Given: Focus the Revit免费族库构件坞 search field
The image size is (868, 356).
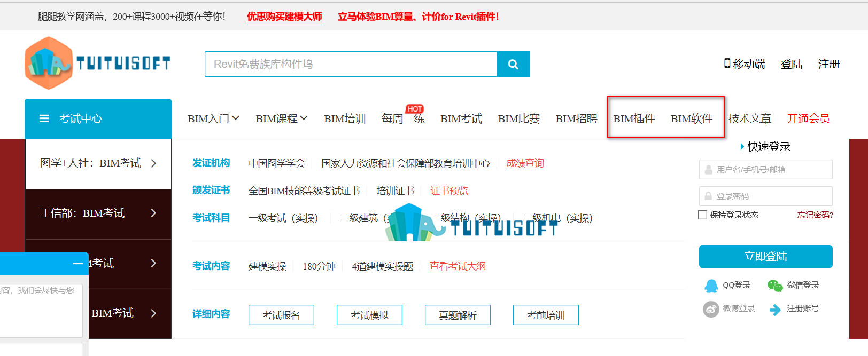Looking at the screenshot, I should point(351,64).
